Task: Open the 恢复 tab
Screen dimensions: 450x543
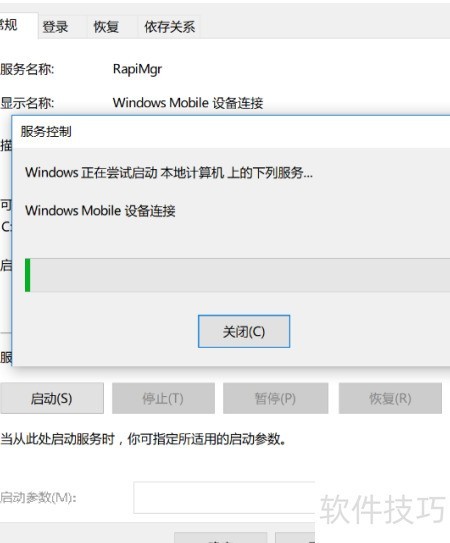Action: [106, 27]
